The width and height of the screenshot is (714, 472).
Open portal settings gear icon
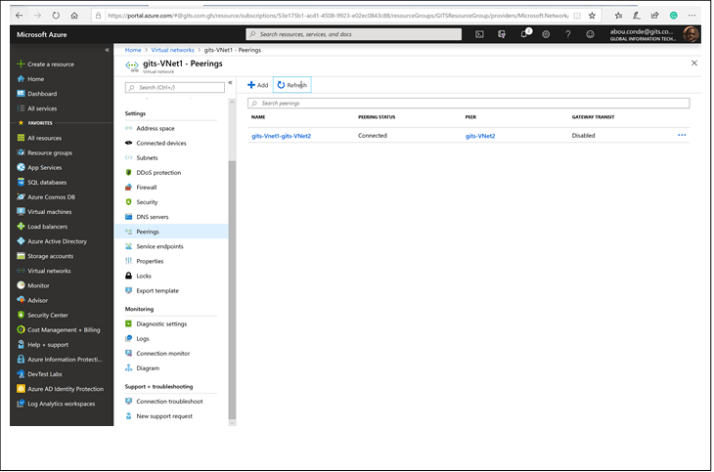pos(546,34)
